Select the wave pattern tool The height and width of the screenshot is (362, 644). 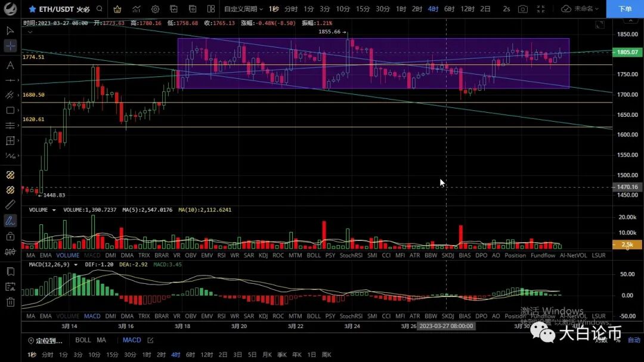click(10, 156)
